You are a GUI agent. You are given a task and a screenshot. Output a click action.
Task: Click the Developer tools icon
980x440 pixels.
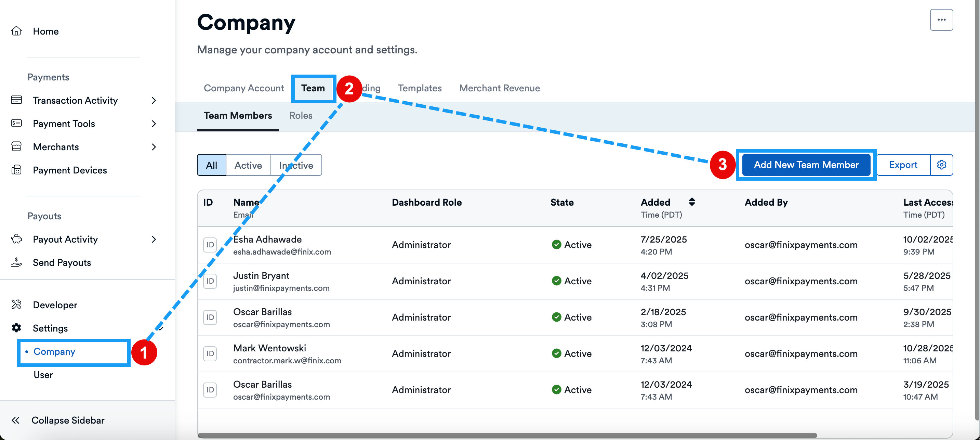click(x=16, y=305)
